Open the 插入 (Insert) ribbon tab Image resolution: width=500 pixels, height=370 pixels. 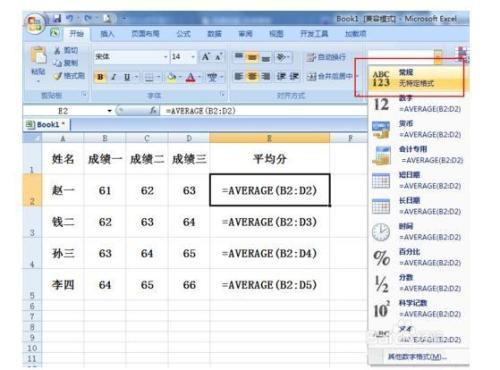(x=107, y=34)
